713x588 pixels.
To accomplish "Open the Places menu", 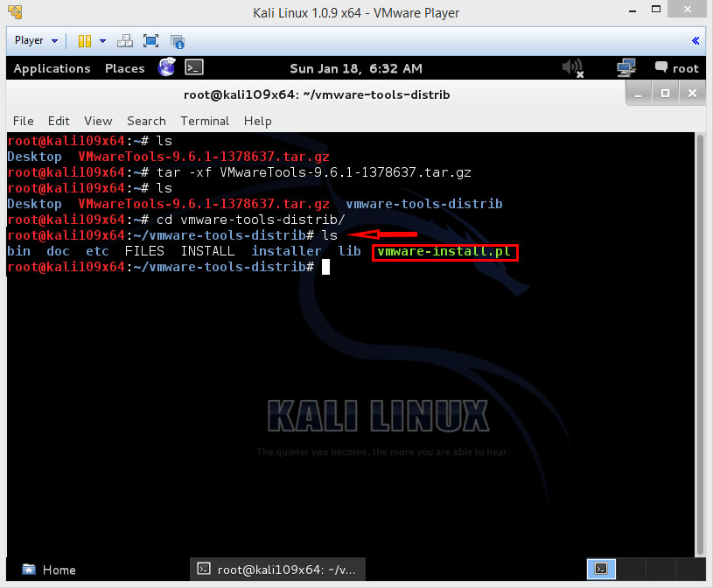I will [124, 68].
